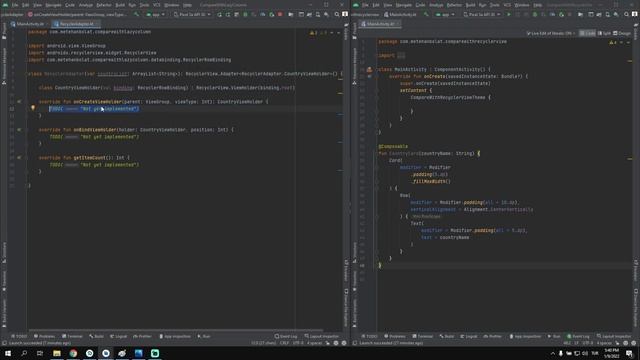
Task: Open the Problems tool window in left window
Action: (x=44, y=336)
